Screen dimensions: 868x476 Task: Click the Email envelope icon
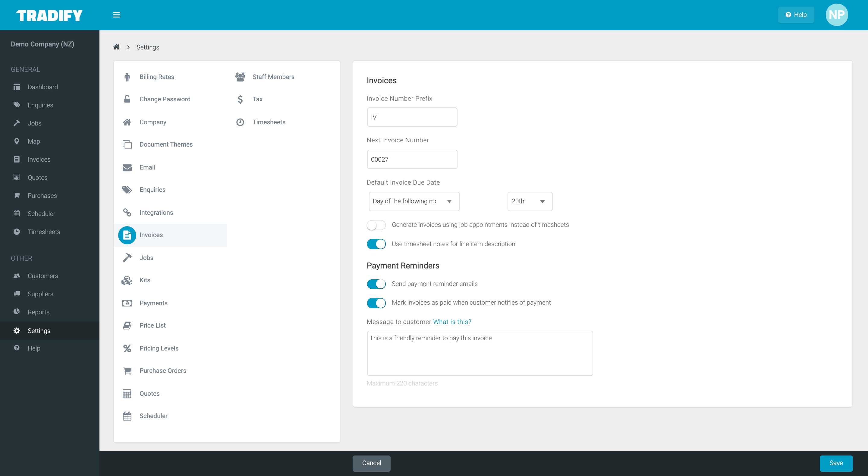(x=127, y=167)
